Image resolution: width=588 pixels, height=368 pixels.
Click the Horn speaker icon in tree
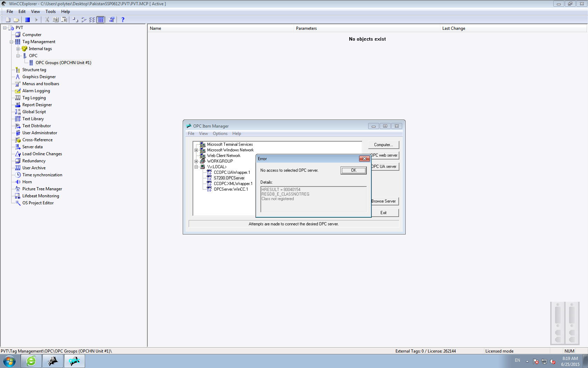[18, 182]
